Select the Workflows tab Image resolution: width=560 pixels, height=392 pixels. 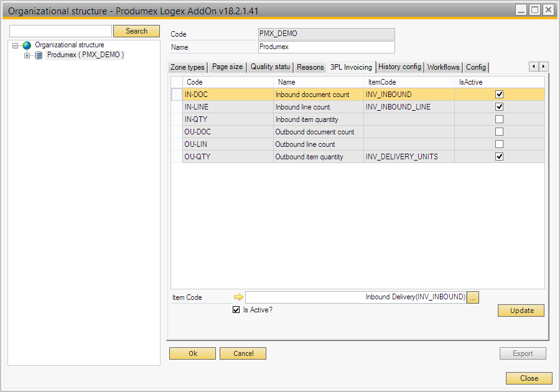tap(443, 67)
